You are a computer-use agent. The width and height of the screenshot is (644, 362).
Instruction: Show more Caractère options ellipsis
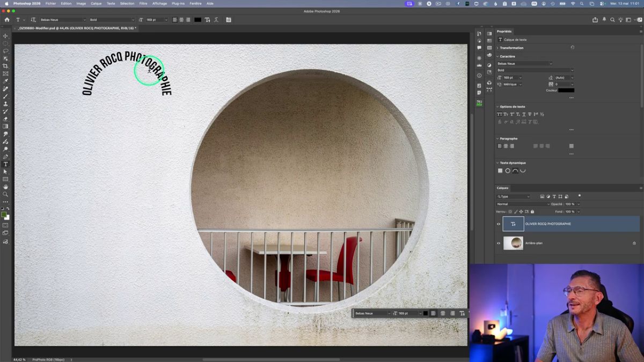pyautogui.click(x=571, y=98)
